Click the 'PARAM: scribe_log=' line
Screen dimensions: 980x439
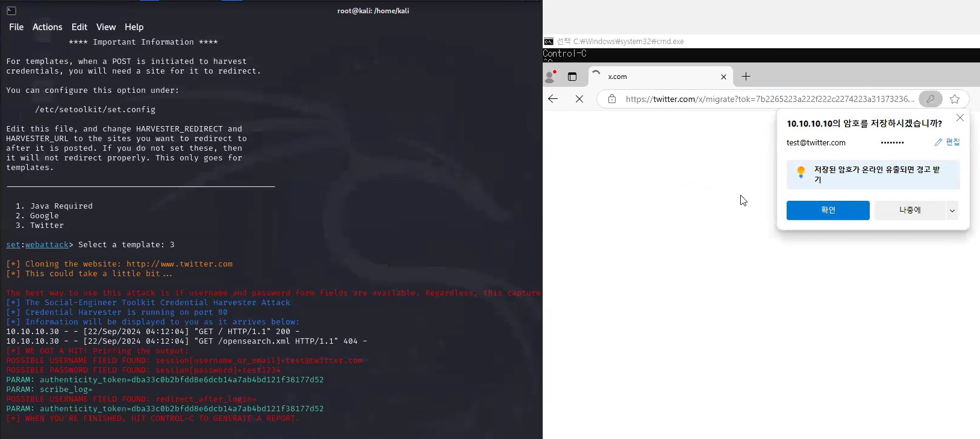(x=49, y=390)
